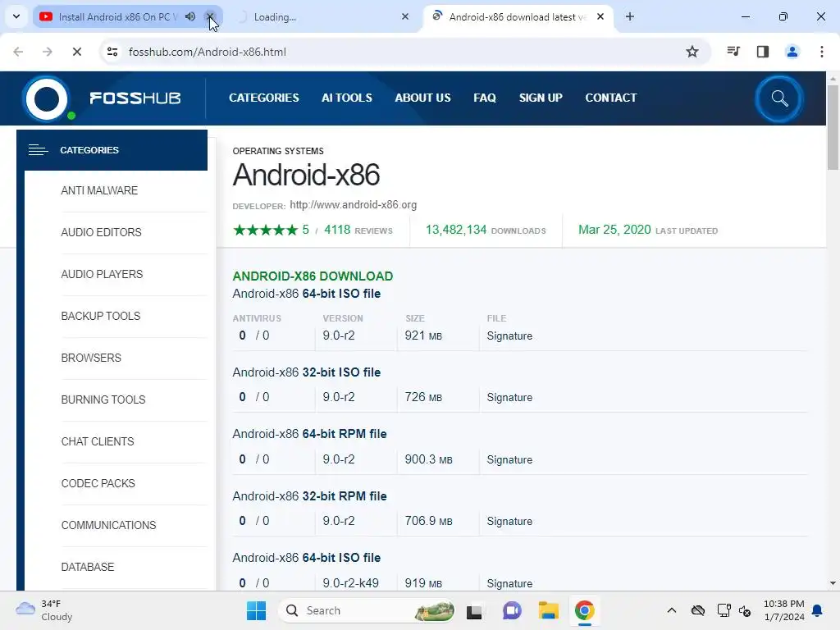Screen dimensions: 840x630
Task: Bookmark this page with the star
Action: point(692,52)
